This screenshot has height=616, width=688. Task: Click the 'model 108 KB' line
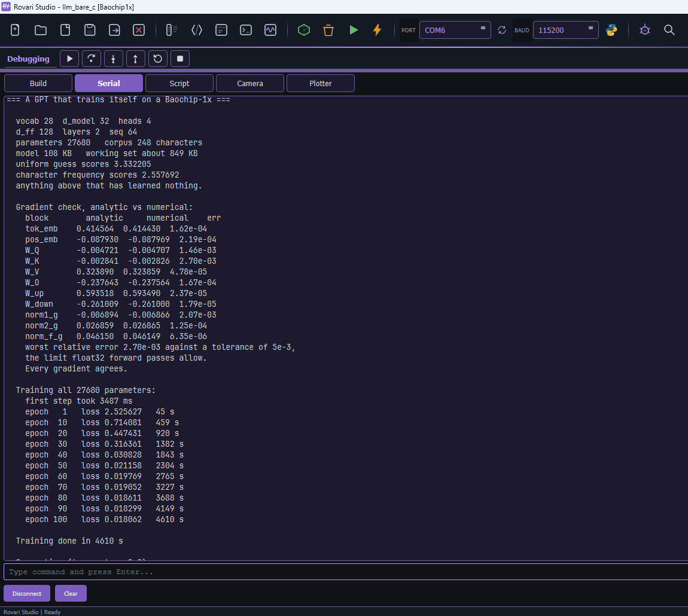coord(106,153)
